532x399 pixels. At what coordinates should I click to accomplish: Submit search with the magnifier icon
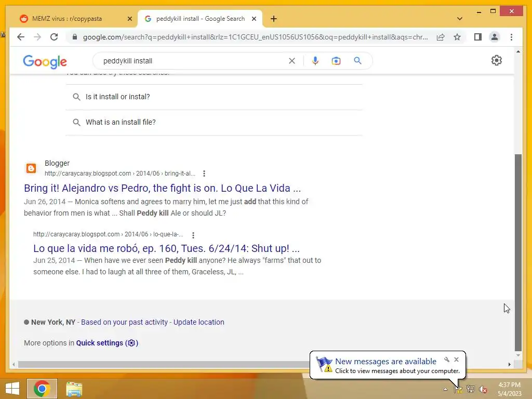(357, 61)
